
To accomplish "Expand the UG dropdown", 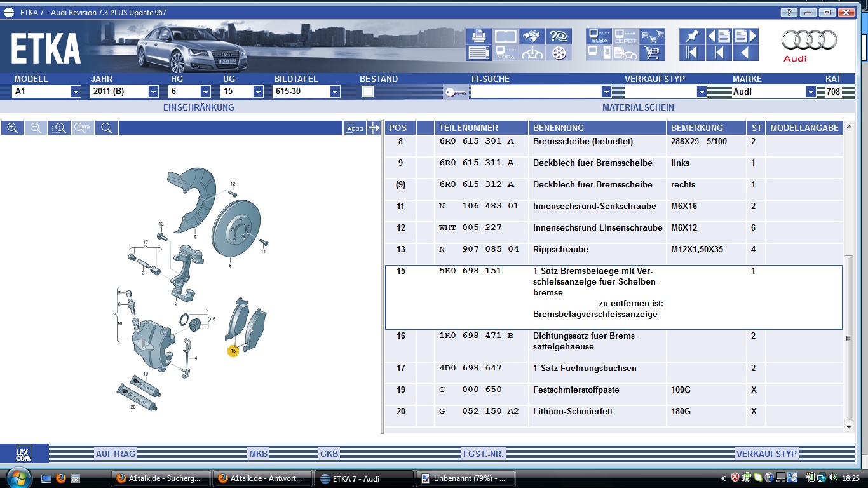I will tap(258, 91).
